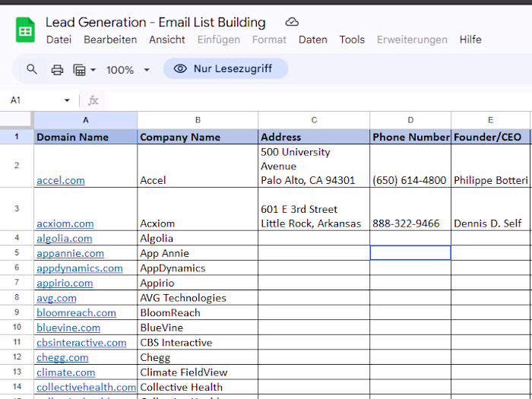Select column E header
The image size is (532, 399).
coord(490,120)
